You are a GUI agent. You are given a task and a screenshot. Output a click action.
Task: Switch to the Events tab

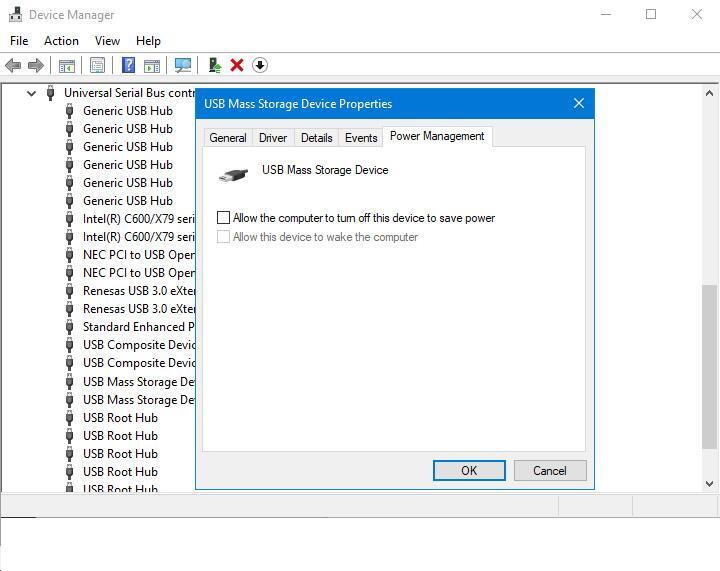point(361,138)
